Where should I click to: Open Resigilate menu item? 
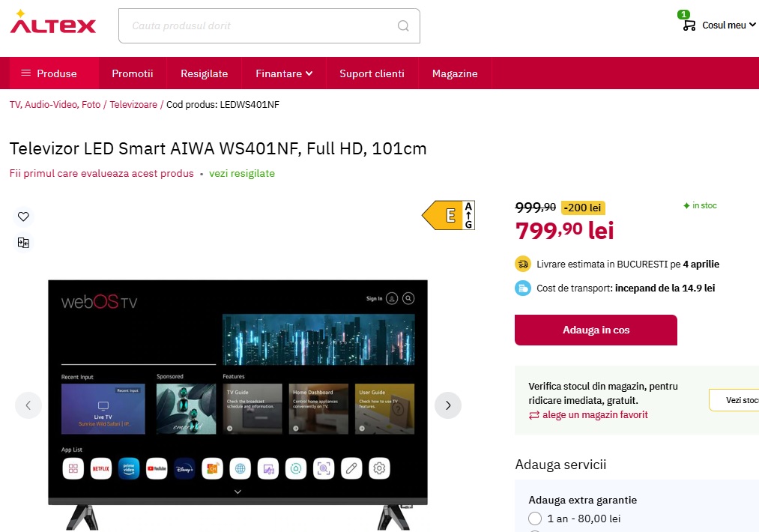pyautogui.click(x=205, y=73)
